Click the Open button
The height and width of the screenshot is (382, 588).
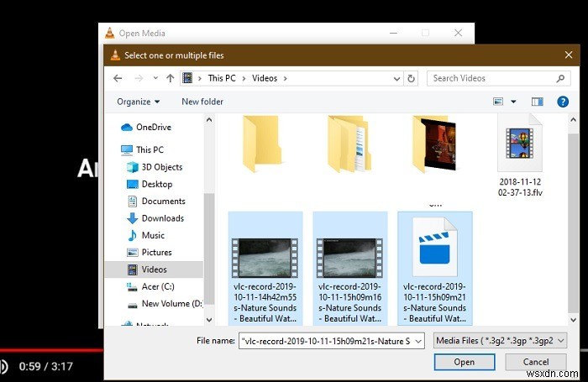tap(465, 362)
